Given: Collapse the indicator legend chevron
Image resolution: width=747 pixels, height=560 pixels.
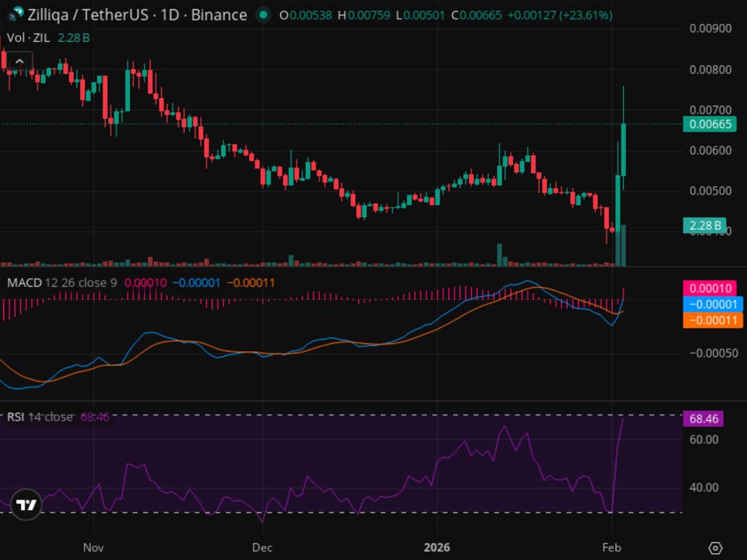Looking at the screenshot, I should tap(19, 62).
